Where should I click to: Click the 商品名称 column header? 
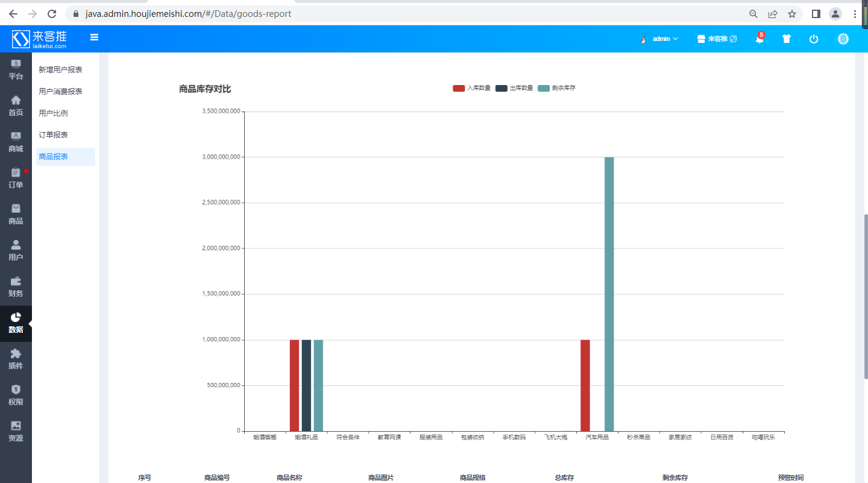[289, 478]
